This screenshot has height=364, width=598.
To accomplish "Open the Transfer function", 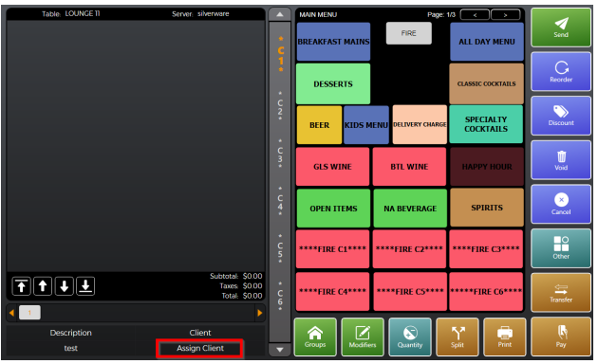I will [x=561, y=293].
